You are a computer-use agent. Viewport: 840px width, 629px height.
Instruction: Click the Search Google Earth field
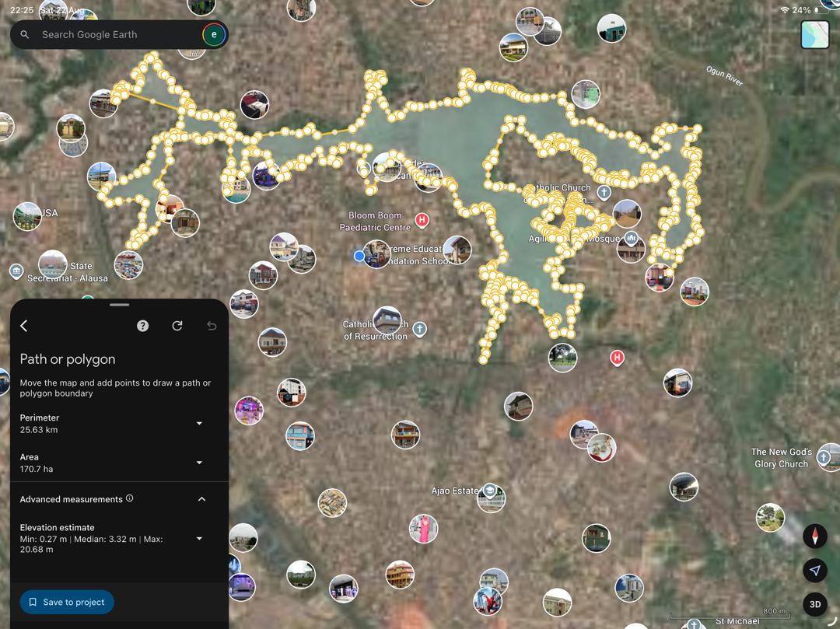click(x=119, y=35)
